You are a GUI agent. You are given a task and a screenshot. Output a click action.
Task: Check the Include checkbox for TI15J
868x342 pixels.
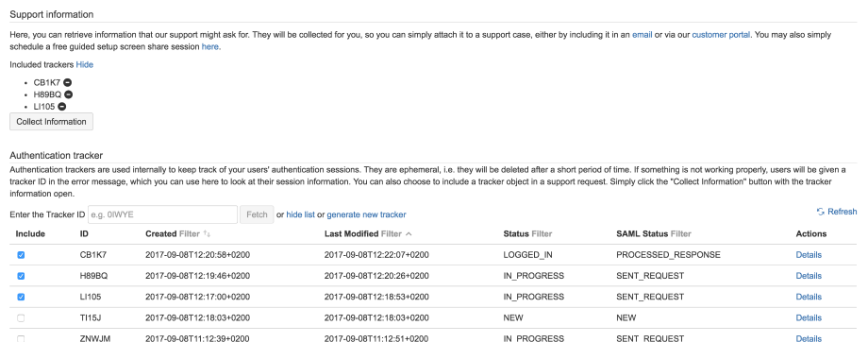(x=21, y=318)
